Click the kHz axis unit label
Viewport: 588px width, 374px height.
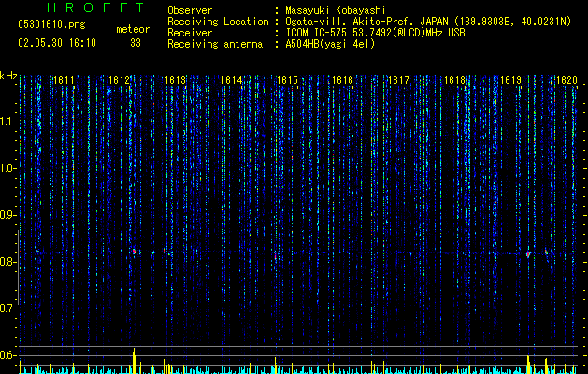pyautogui.click(x=8, y=76)
